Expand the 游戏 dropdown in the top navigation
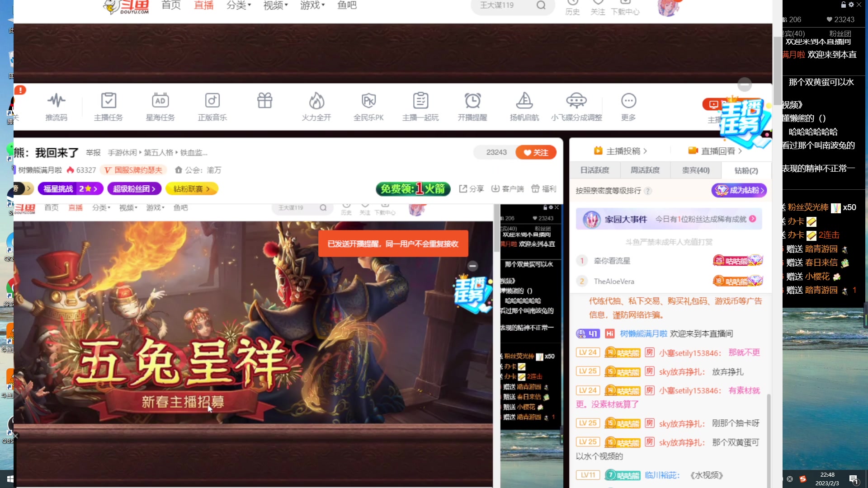 pos(312,5)
